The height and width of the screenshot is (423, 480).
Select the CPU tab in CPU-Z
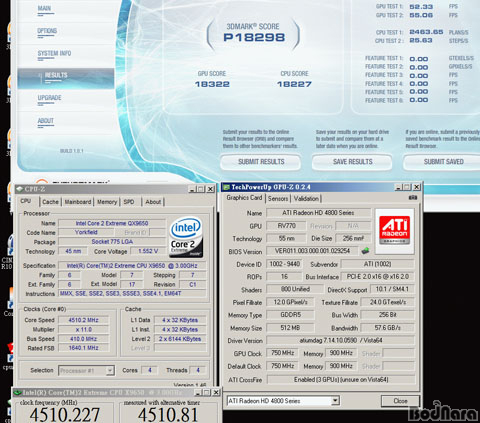point(26,201)
